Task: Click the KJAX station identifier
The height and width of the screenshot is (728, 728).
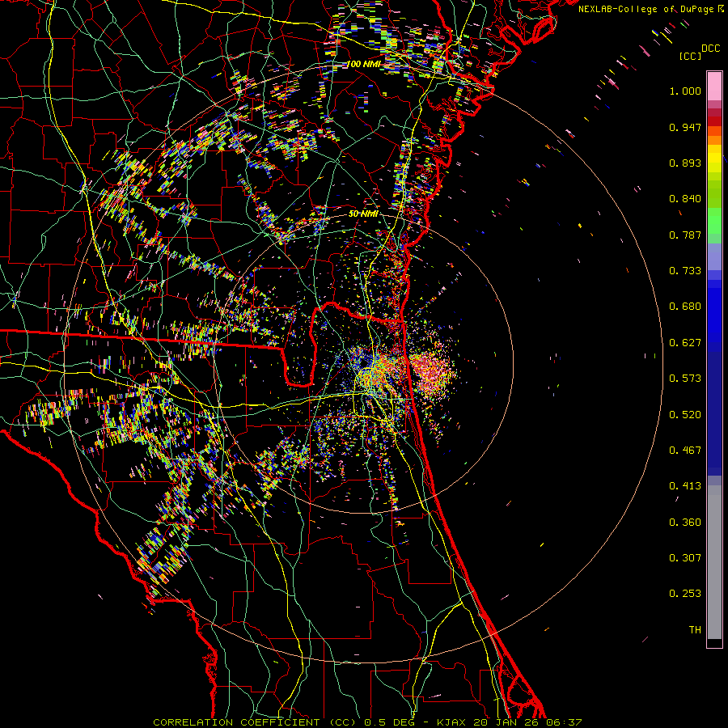Action: point(451,722)
